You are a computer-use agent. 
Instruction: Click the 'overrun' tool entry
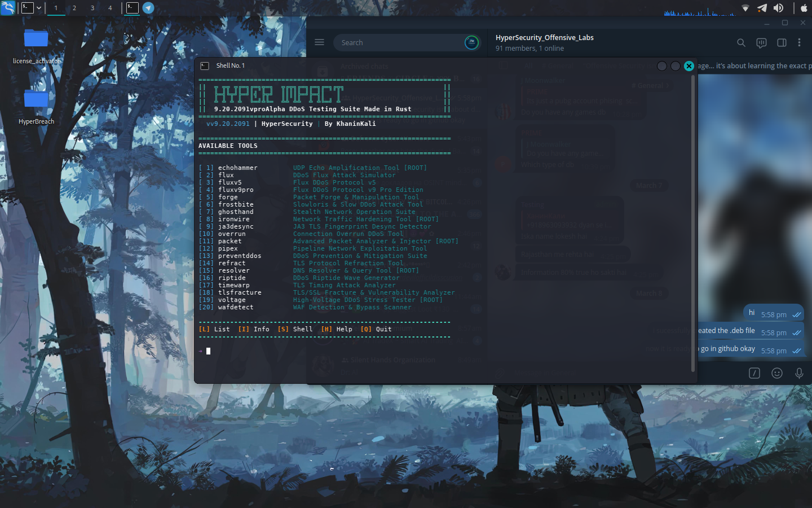coord(232,234)
